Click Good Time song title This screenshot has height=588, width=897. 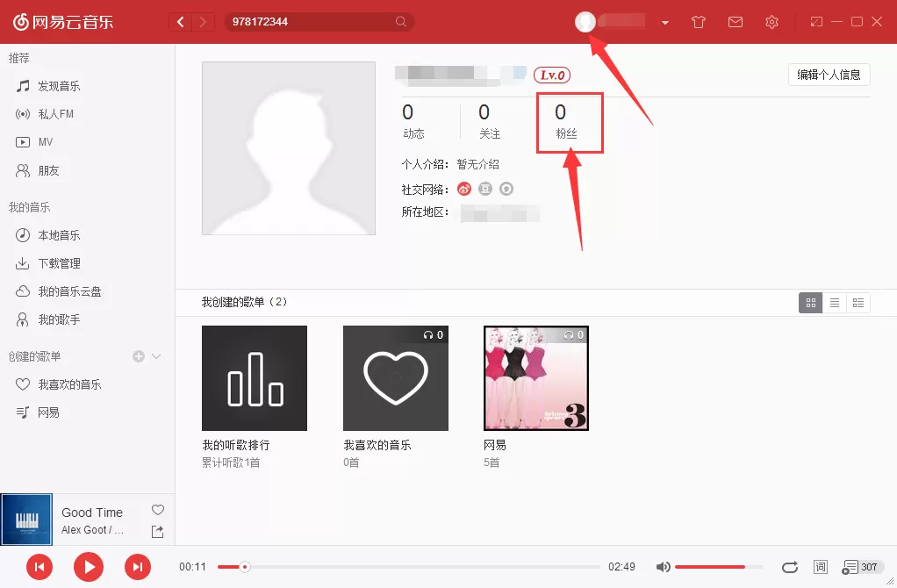(92, 513)
